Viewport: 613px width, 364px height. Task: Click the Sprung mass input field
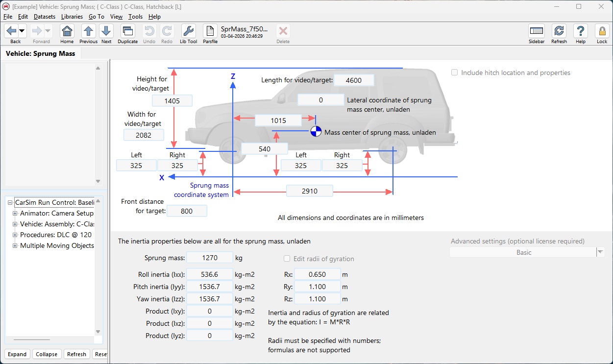209,258
